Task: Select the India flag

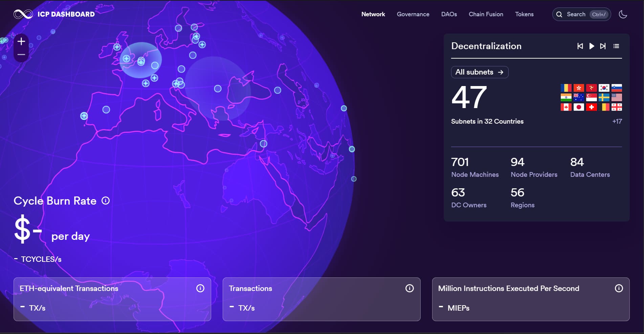Action: point(566,98)
